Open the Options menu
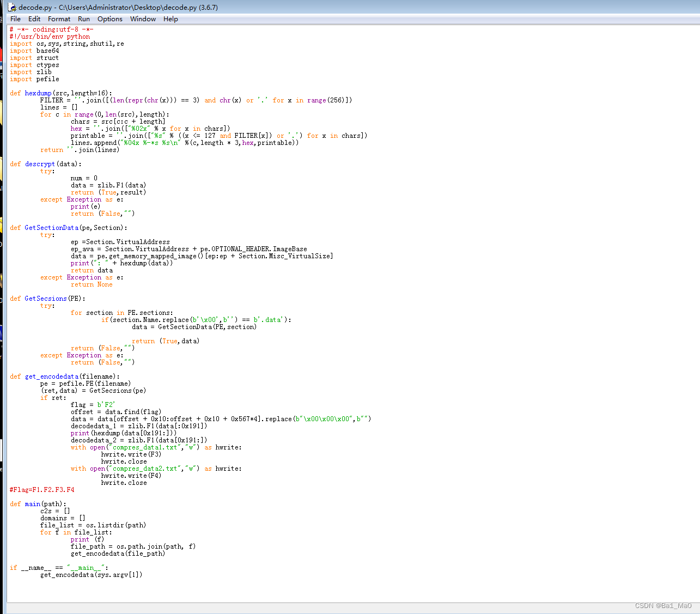700x614 pixels. [x=110, y=19]
